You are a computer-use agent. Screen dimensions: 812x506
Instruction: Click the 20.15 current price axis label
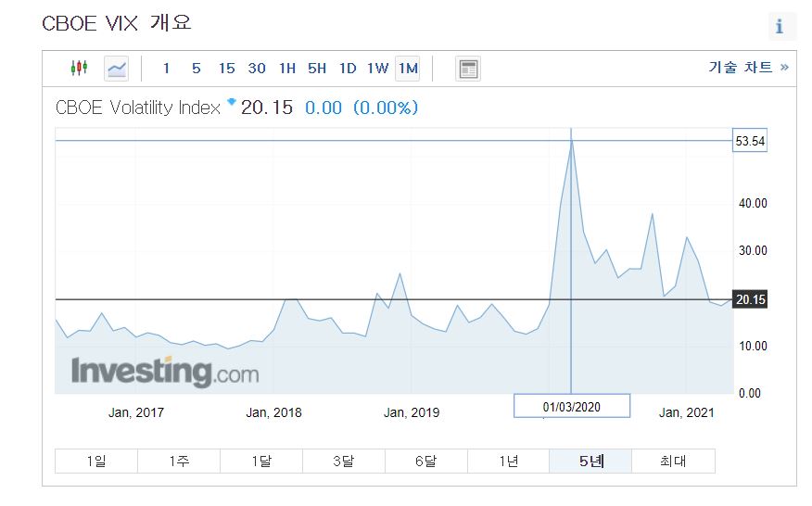pos(750,299)
